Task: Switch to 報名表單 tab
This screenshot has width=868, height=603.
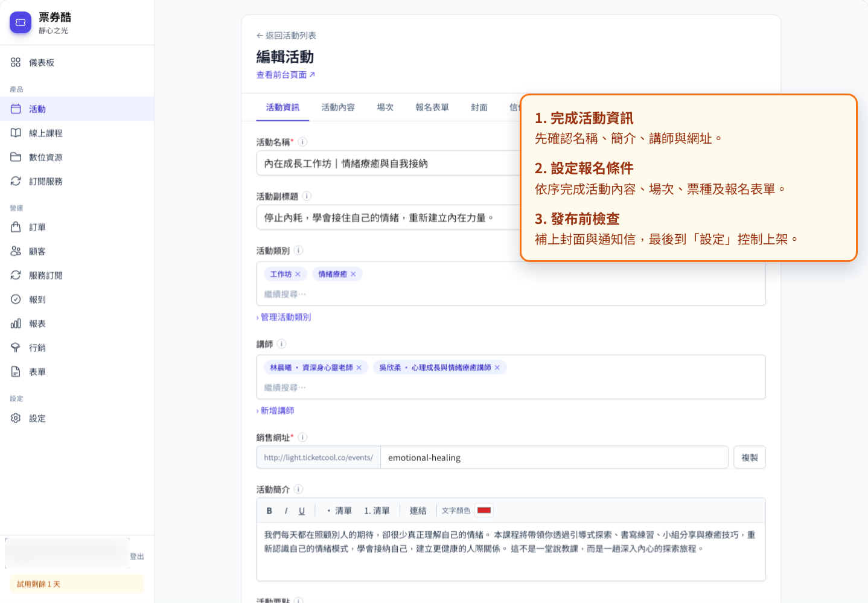Action: point(432,107)
